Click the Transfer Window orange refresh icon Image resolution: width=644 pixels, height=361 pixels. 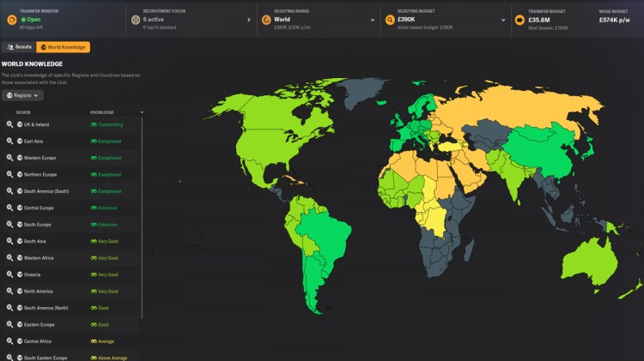pyautogui.click(x=12, y=19)
